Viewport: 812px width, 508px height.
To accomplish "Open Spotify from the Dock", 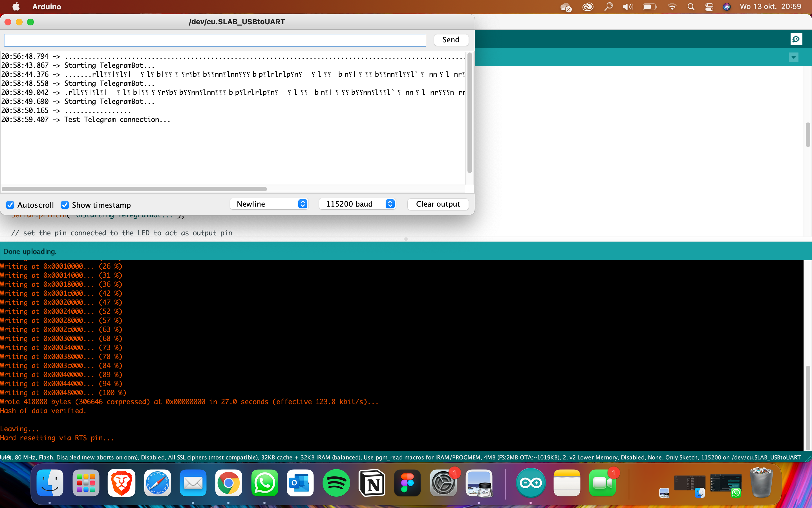I will tap(336, 483).
